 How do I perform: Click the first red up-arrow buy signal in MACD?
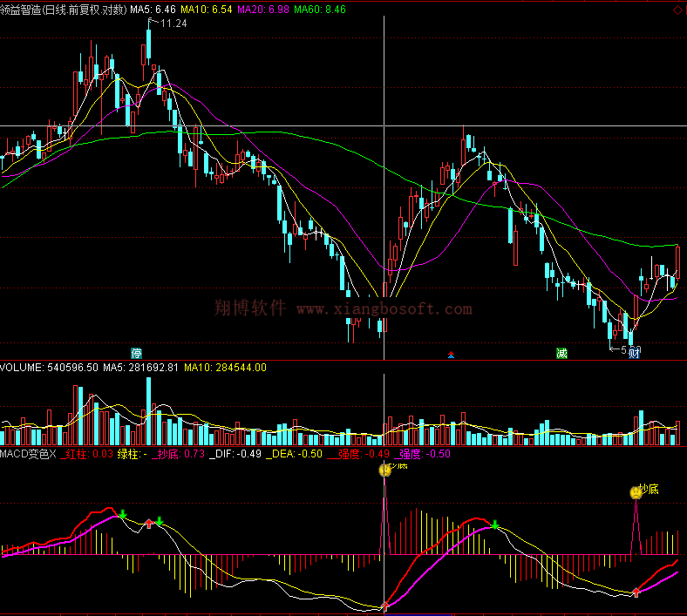(149, 523)
